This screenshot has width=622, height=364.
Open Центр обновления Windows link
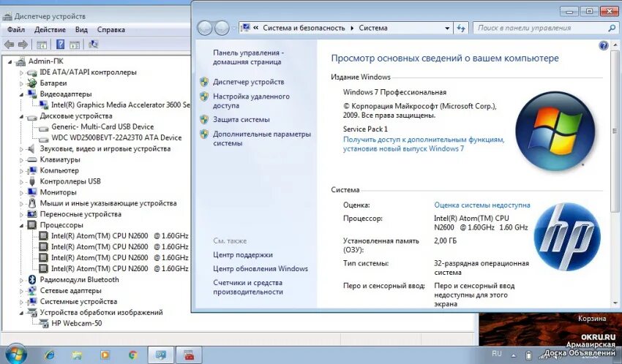261,269
